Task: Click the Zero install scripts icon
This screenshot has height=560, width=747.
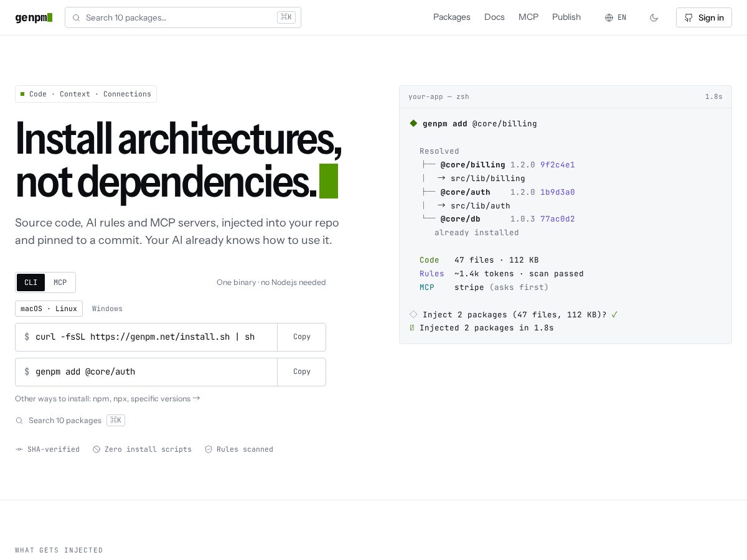Action: coord(96,449)
